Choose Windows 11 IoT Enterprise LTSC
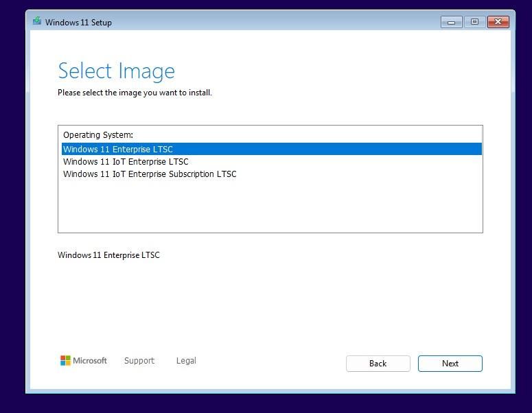Screen dimensions: 532x413 (x=126, y=162)
